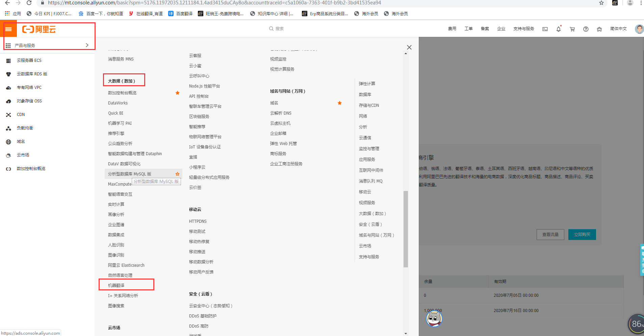Open 云服务器 ECS in sidebar
This screenshot has height=336, width=644.
click(x=29, y=61)
